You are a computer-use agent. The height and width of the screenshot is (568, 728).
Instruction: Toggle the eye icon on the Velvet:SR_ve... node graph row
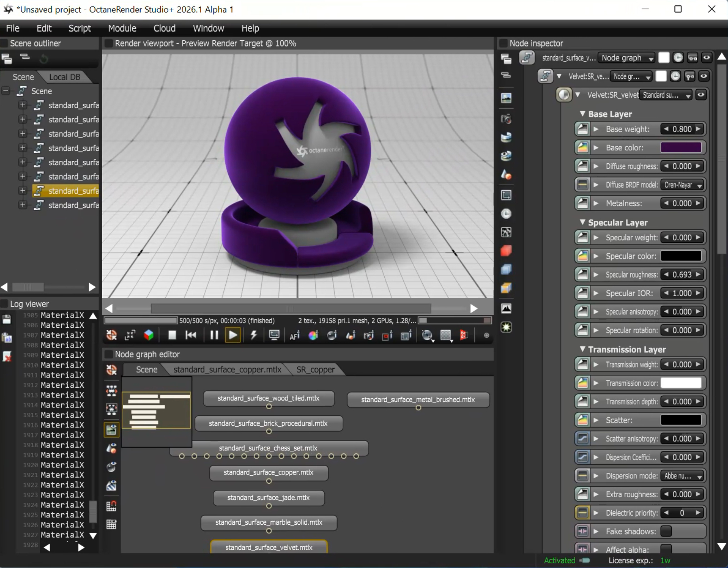point(704,76)
